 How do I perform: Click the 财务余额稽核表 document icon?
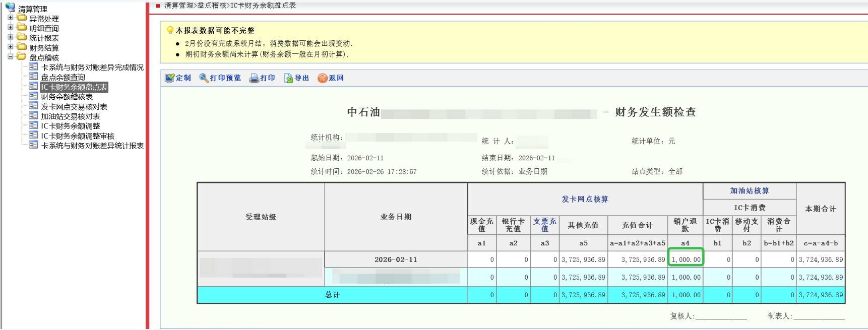[34, 96]
